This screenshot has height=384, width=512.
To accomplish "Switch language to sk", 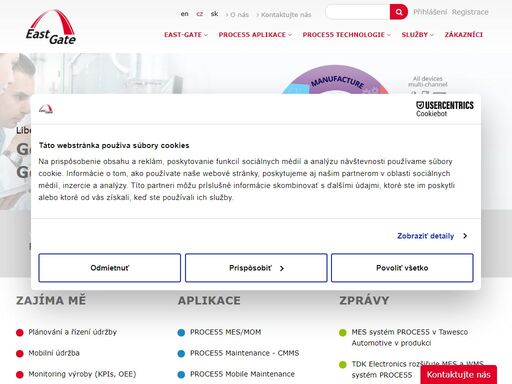I will point(214,14).
